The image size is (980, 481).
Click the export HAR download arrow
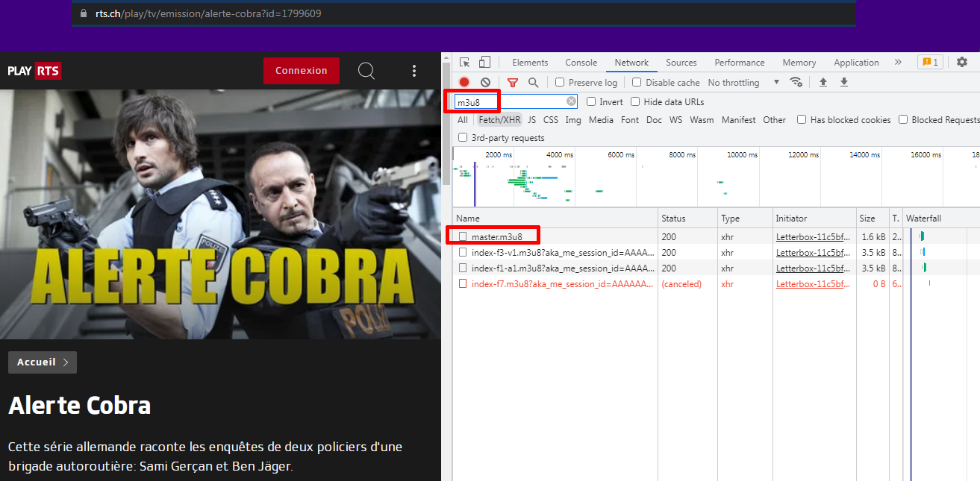coord(844,82)
